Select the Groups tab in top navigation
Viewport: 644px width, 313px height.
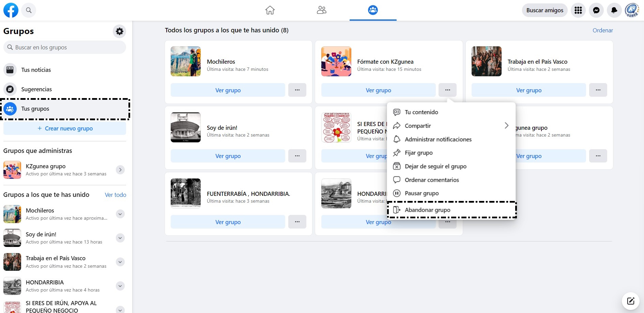373,10
